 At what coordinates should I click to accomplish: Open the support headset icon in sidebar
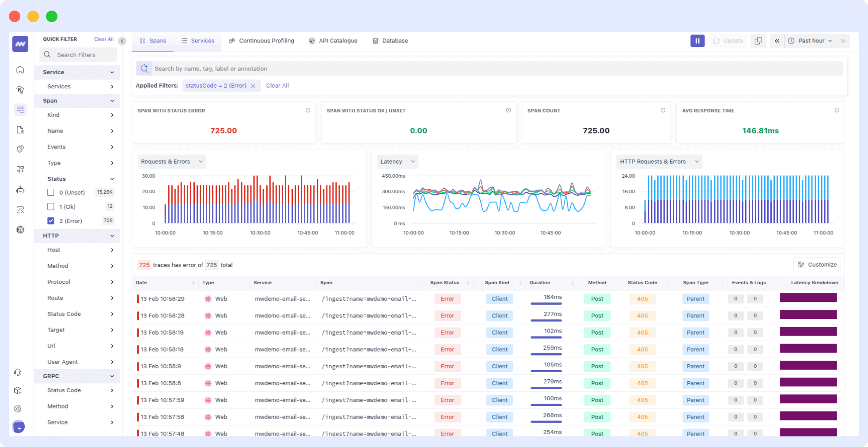18,372
